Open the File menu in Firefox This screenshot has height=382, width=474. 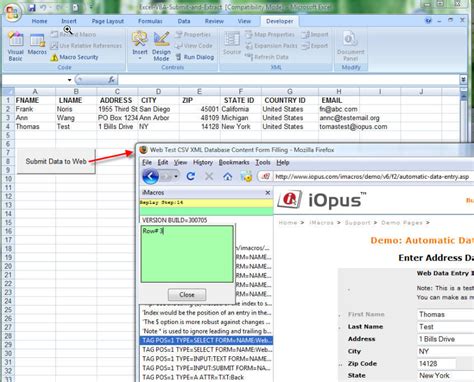click(147, 162)
